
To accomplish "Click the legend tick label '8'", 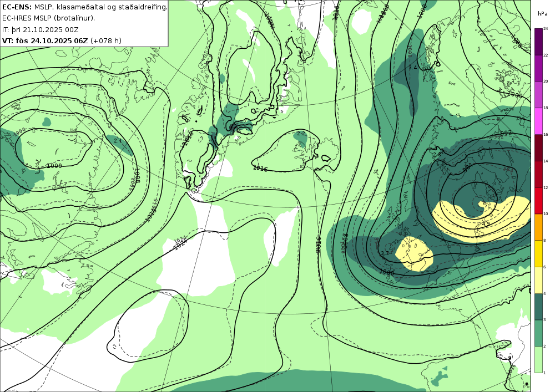I will click(x=544, y=241).
